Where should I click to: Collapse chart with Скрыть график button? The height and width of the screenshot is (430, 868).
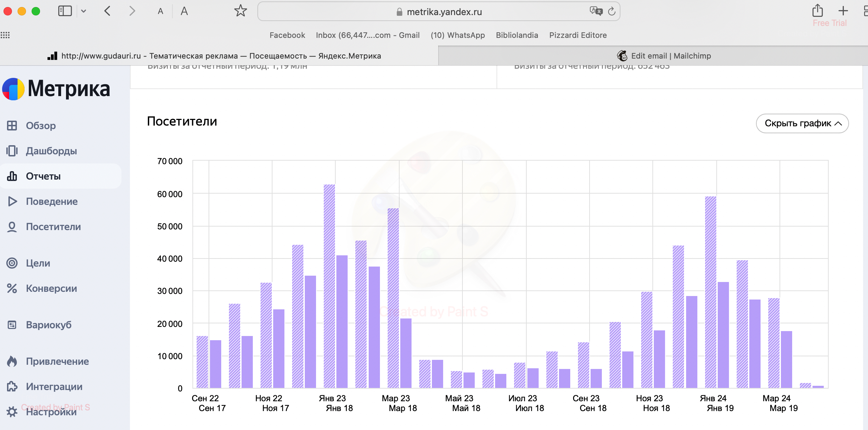click(x=802, y=123)
